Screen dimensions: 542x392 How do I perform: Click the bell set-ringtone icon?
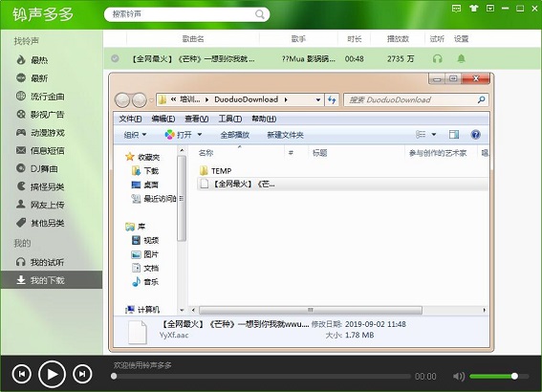tap(461, 58)
